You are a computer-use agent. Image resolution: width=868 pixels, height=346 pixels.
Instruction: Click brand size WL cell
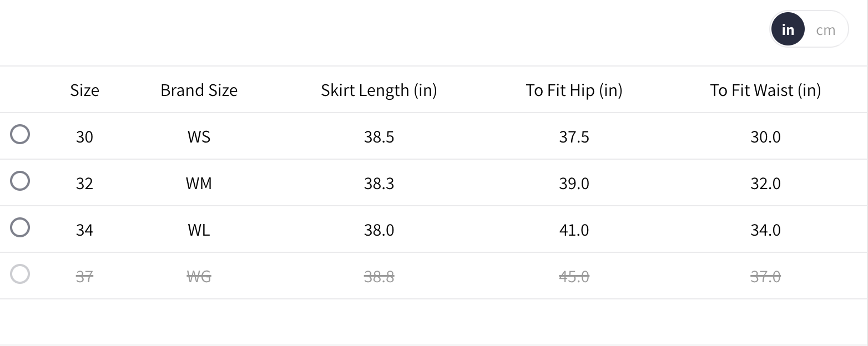(x=199, y=230)
